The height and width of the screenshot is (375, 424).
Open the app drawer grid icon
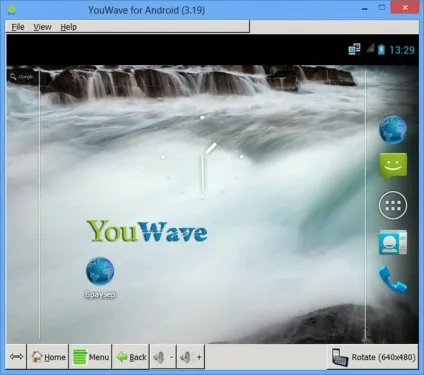tap(393, 205)
